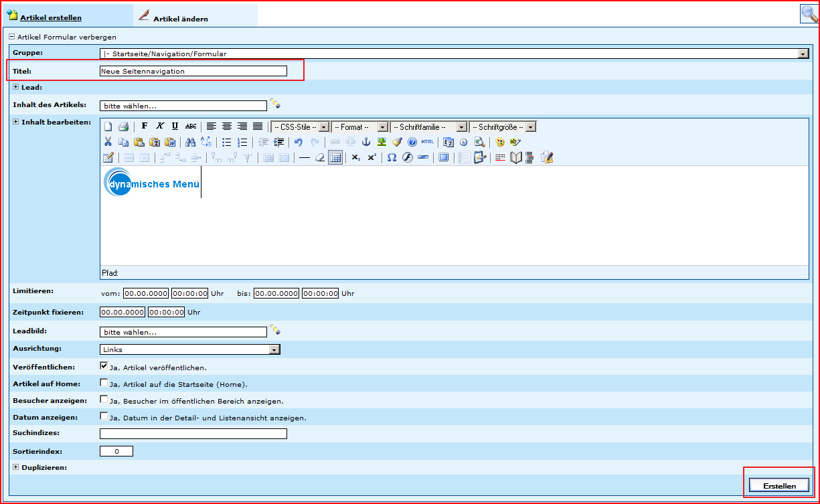820x504 pixels.
Task: Enable 'Artikel auf die Startseite' checkbox
Action: 104,383
